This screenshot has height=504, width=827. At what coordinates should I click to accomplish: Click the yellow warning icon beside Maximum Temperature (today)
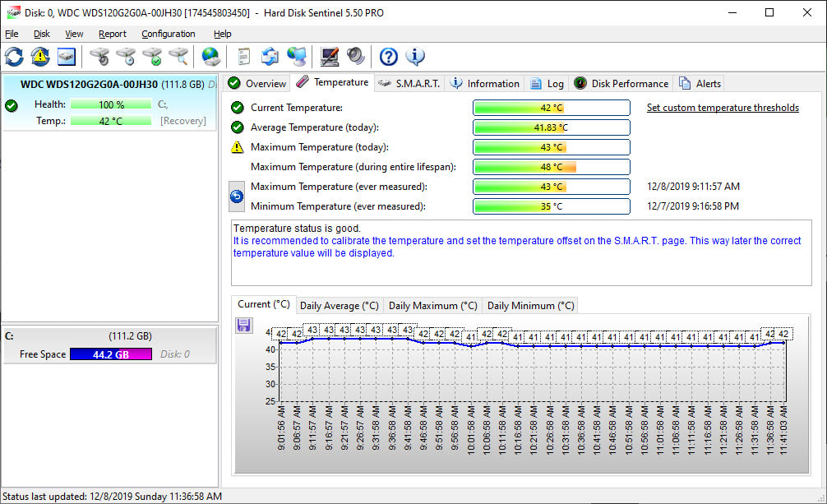point(238,147)
